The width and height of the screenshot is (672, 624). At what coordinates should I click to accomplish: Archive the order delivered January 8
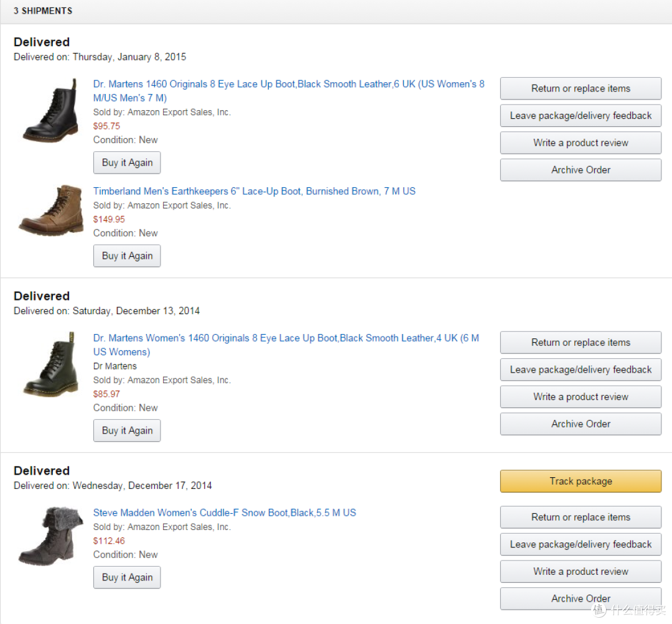(581, 170)
